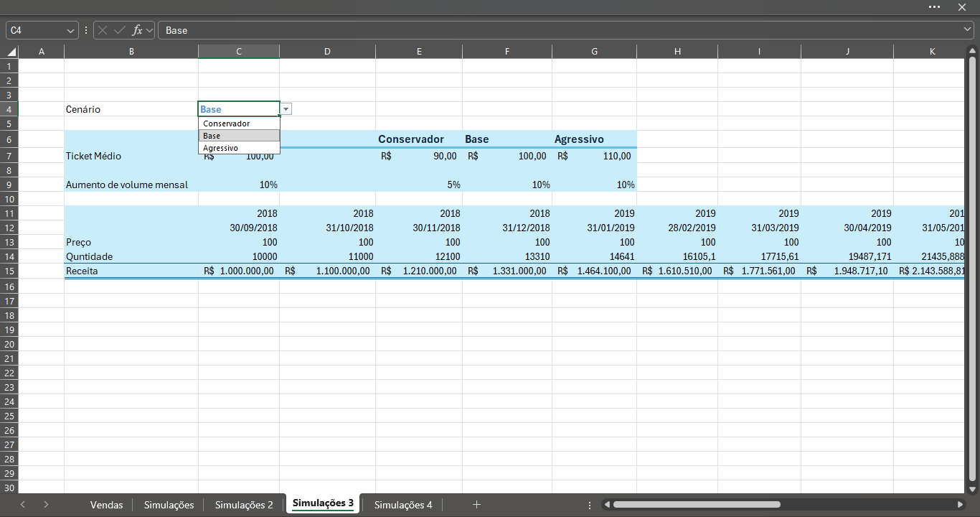Click inside the formula bar showing Base

pyautogui.click(x=560, y=30)
